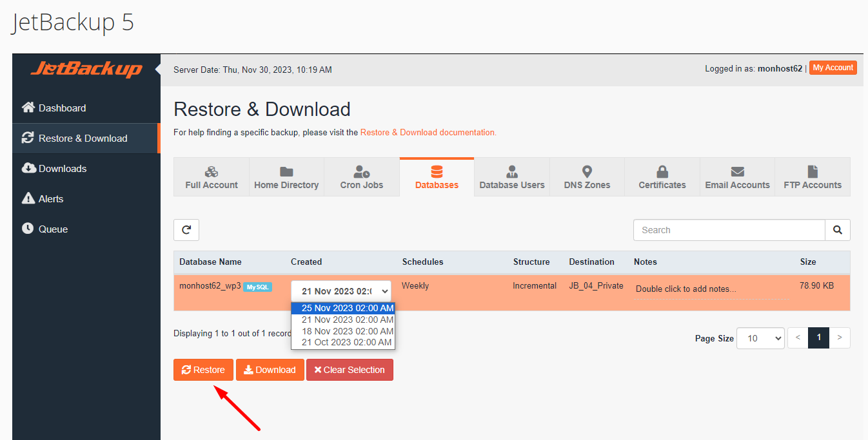Open the Page Size dropdown

[x=762, y=338]
